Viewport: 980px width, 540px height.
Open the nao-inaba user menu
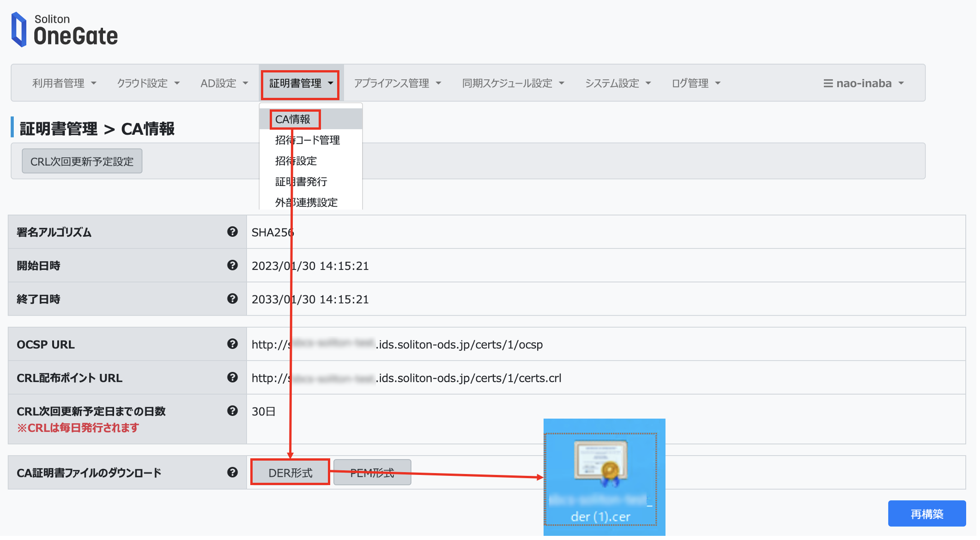(864, 84)
